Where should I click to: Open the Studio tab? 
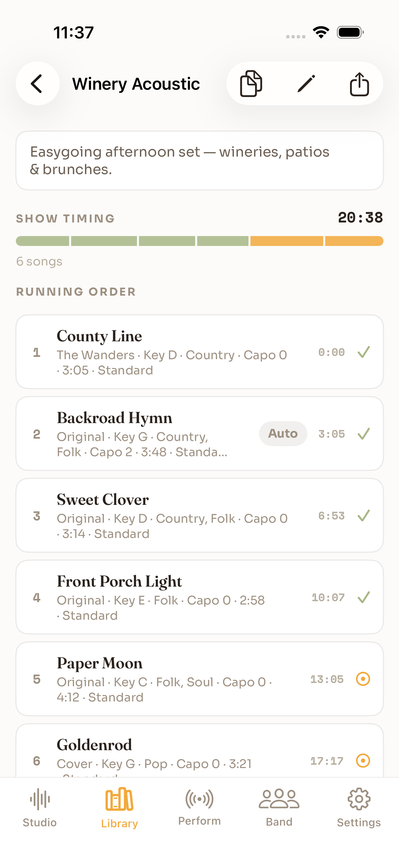click(x=40, y=808)
